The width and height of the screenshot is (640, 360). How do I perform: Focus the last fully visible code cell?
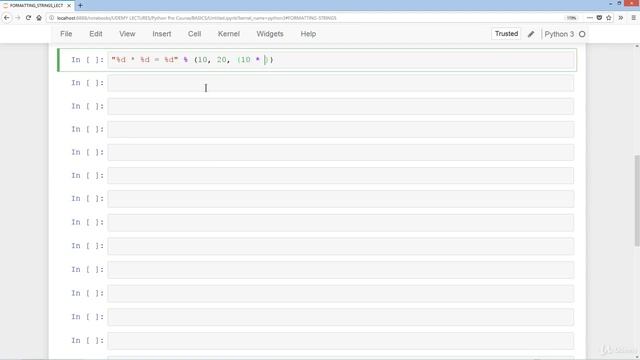tap(341, 341)
